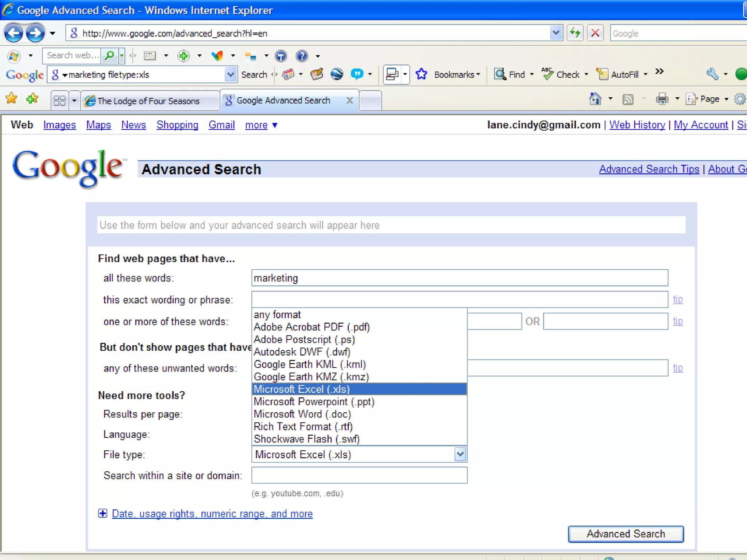Select Adobe Acrobat PDF (.pdf) option
Viewport: 747px width, 560px height.
pos(311,327)
